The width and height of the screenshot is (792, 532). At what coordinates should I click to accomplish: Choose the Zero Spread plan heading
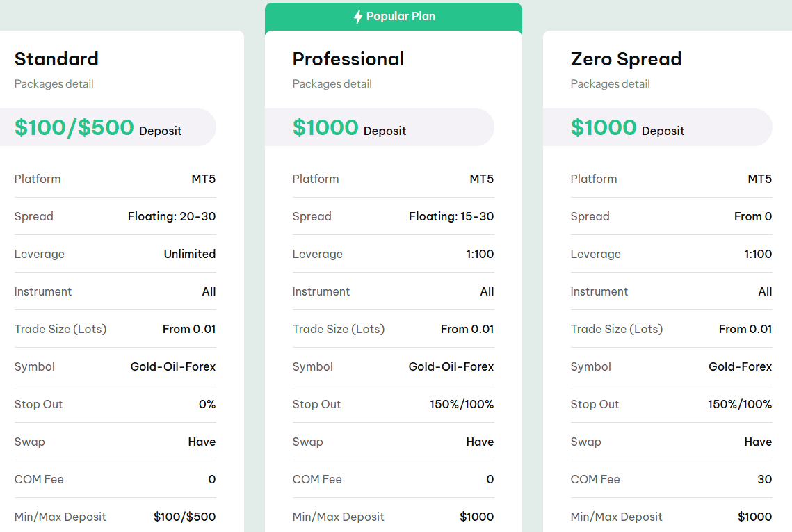[x=626, y=59]
